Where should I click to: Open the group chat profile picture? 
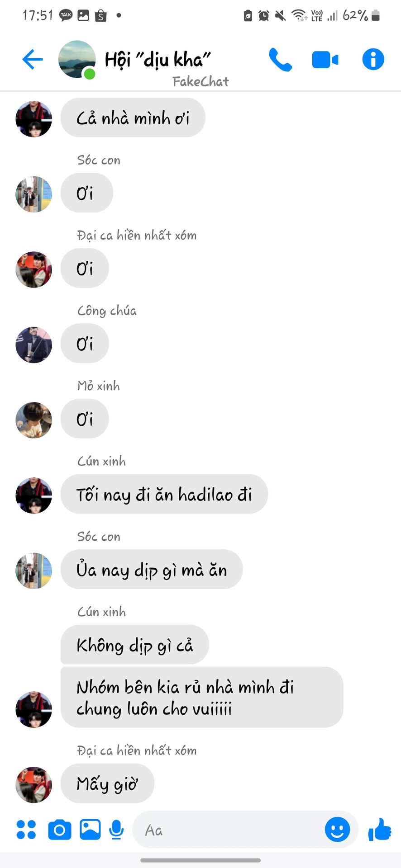pos(77,59)
